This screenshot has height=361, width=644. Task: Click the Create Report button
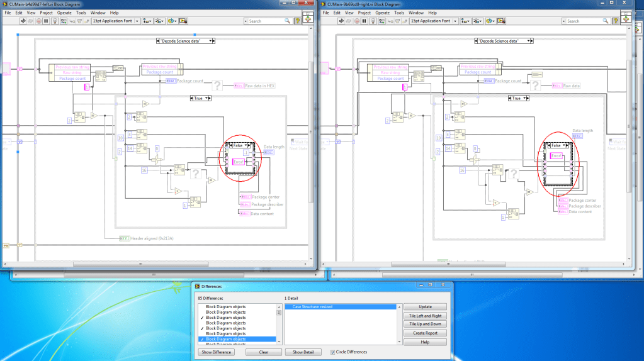pos(425,333)
